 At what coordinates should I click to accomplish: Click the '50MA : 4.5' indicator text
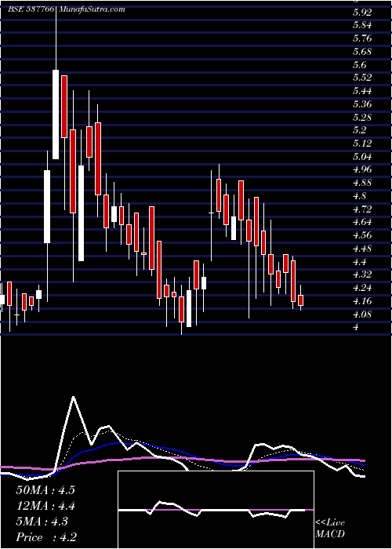click(45, 490)
